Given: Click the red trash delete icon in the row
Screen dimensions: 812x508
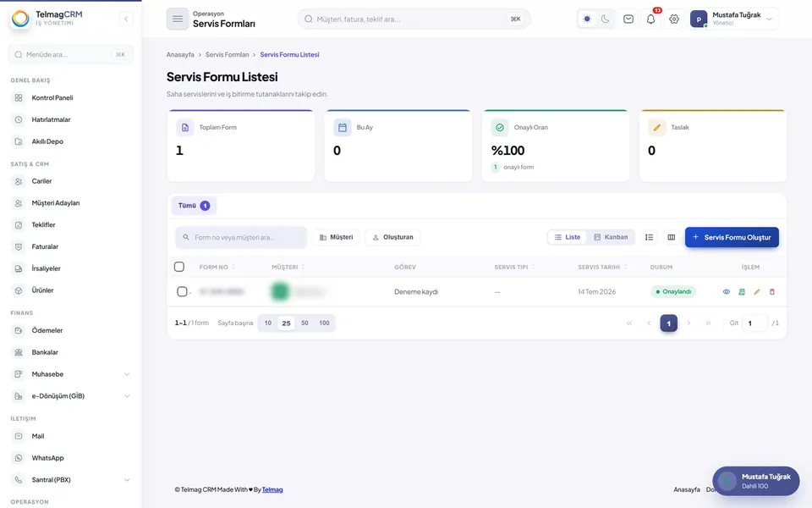Looking at the screenshot, I should pos(771,292).
